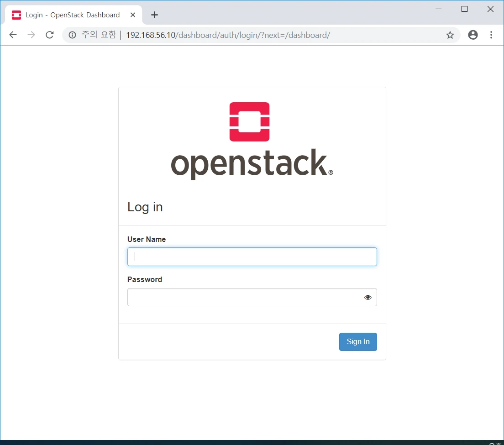Click the "주의 요함" security warning text
The image size is (504, 445).
pyautogui.click(x=99, y=35)
